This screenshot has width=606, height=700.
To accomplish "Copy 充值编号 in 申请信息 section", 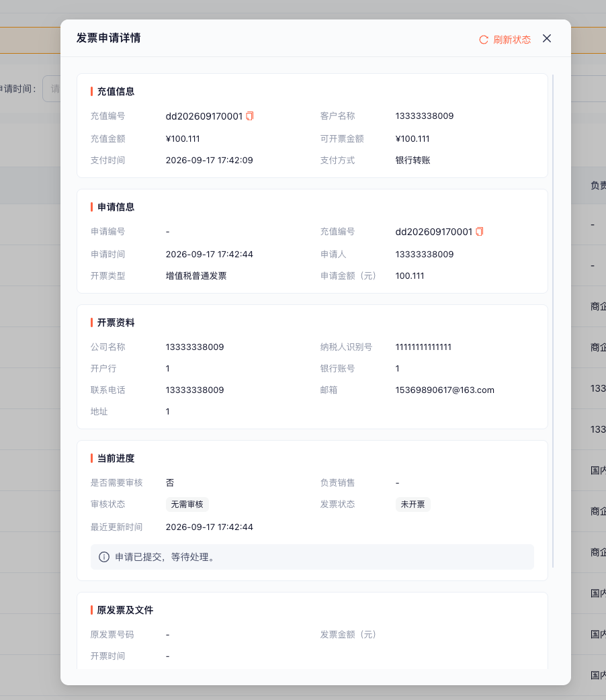I will pos(480,232).
